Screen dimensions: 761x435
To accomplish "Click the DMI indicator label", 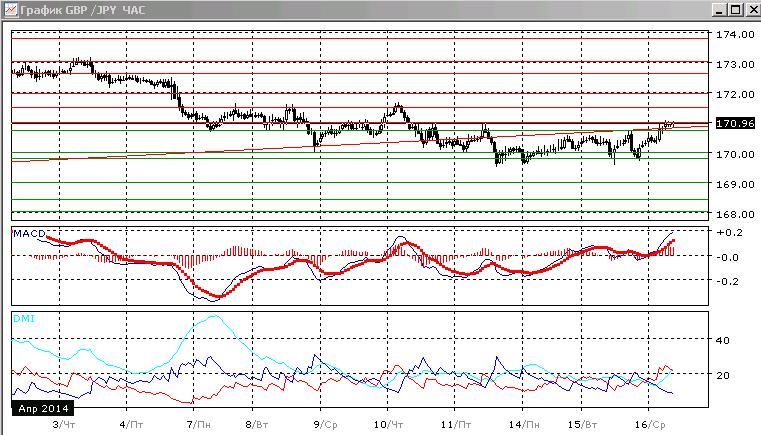I will 24,318.
